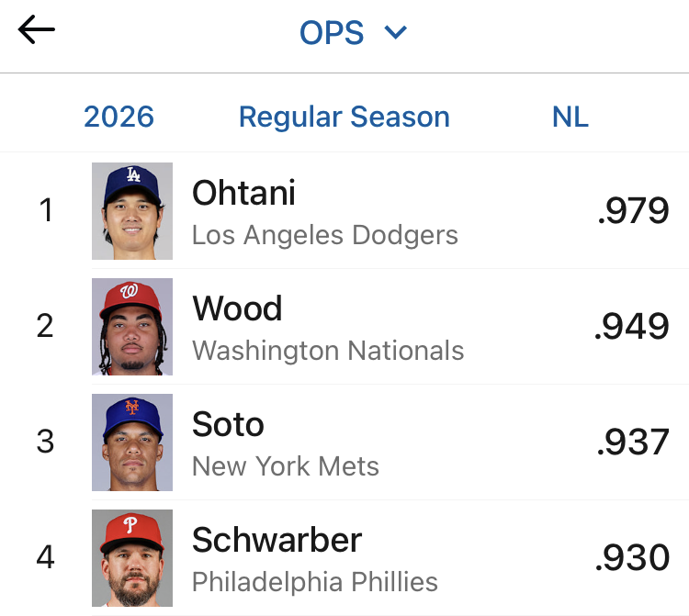Open Ohtani's headshot photo
The height and width of the screenshot is (616, 689).
[132, 211]
